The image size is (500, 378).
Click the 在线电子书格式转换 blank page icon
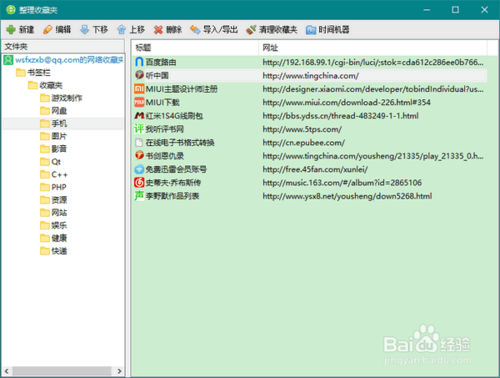point(139,142)
